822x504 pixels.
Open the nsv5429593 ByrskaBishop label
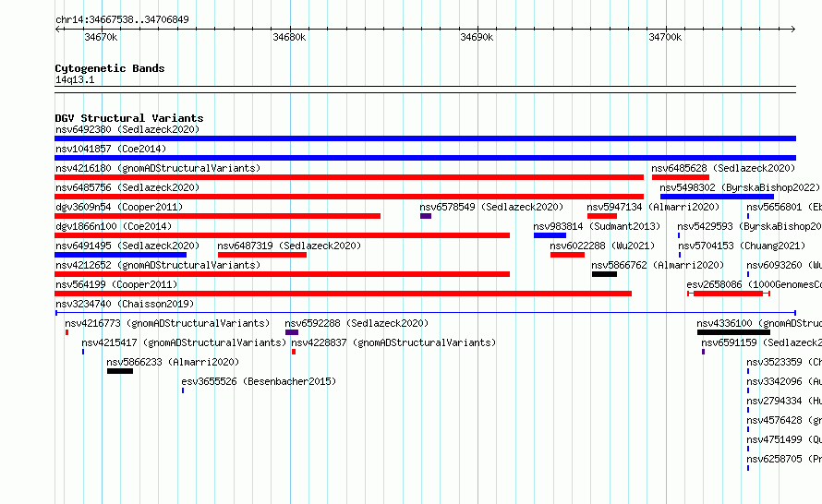pyautogui.click(x=749, y=226)
